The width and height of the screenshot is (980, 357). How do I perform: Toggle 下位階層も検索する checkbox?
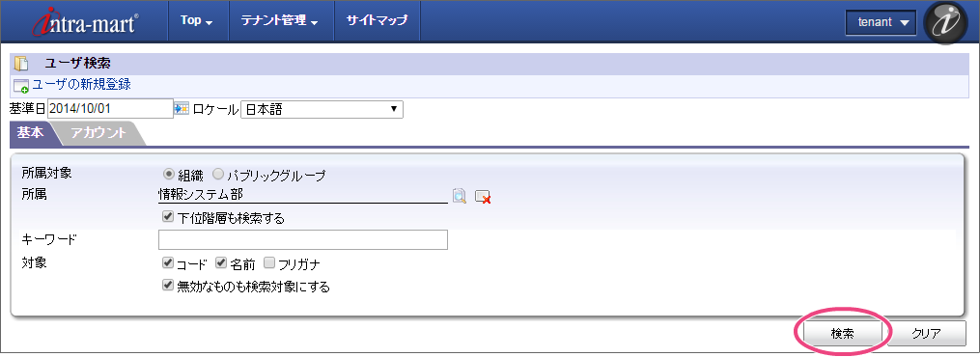click(167, 217)
